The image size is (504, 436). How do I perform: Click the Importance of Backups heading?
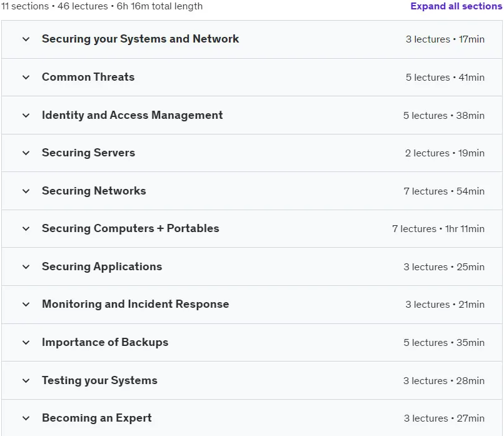point(105,342)
